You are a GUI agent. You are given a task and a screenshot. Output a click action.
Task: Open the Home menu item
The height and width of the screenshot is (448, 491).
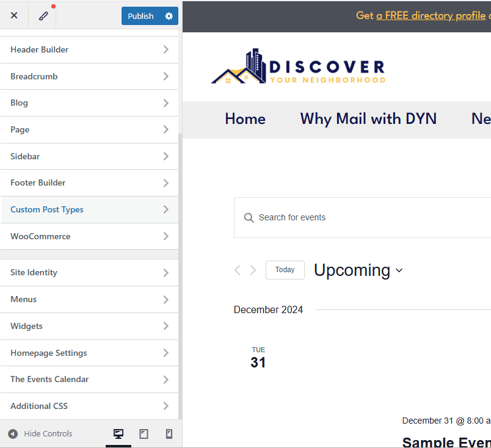245,118
